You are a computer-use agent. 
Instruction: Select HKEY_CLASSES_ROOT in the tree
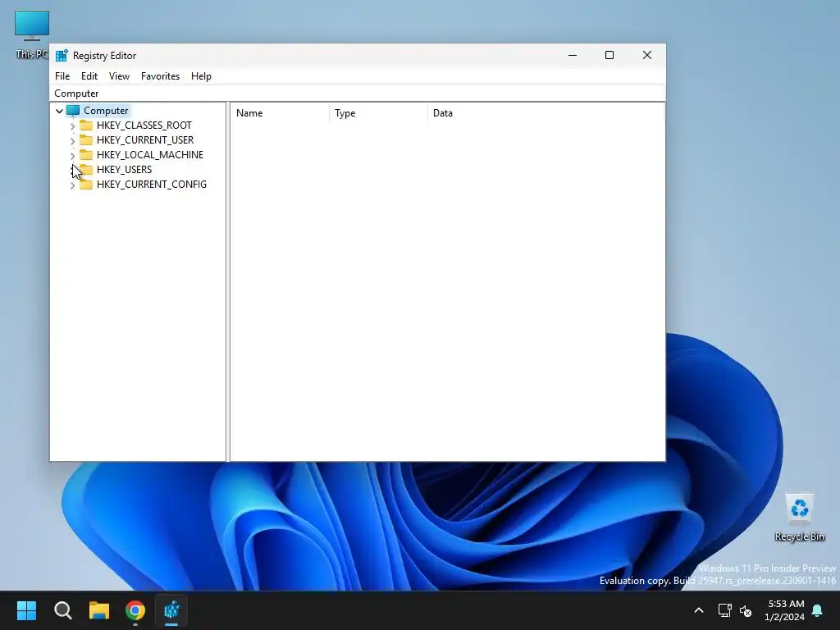144,126
